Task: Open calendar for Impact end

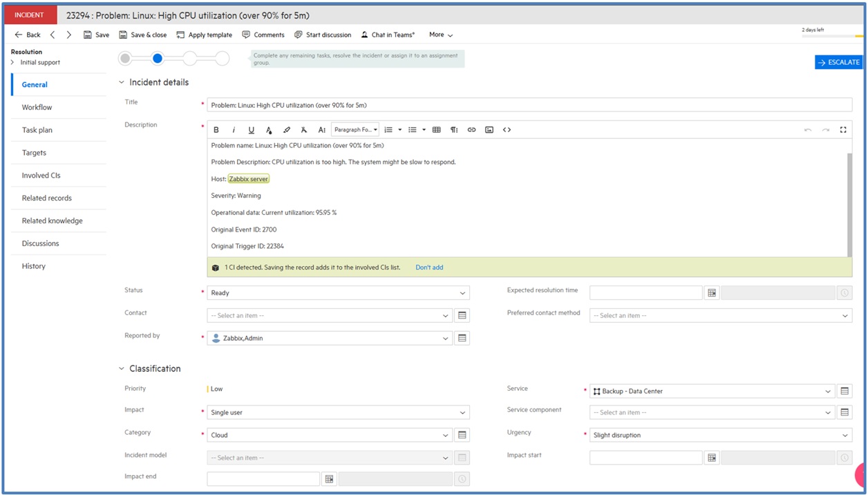Action: 329,479
